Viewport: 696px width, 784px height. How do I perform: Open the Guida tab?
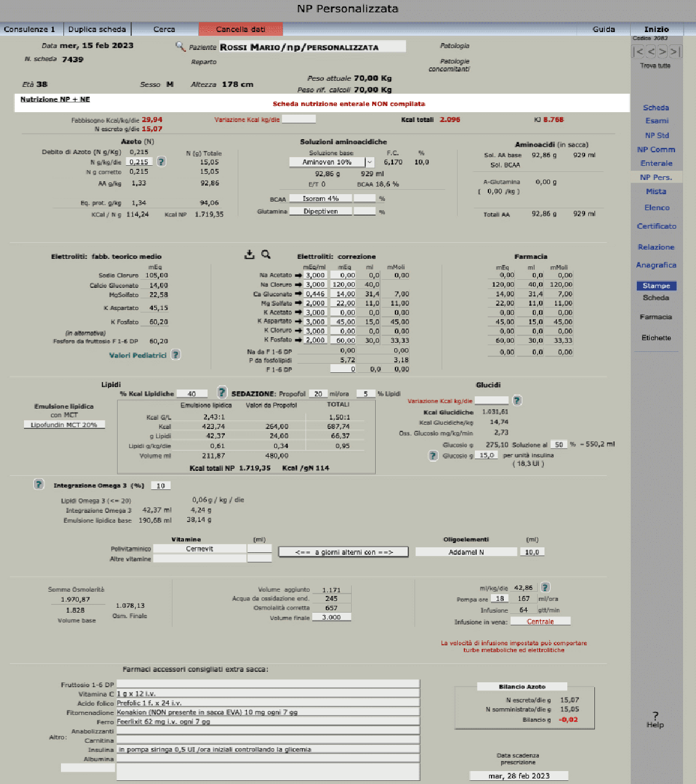pyautogui.click(x=604, y=29)
